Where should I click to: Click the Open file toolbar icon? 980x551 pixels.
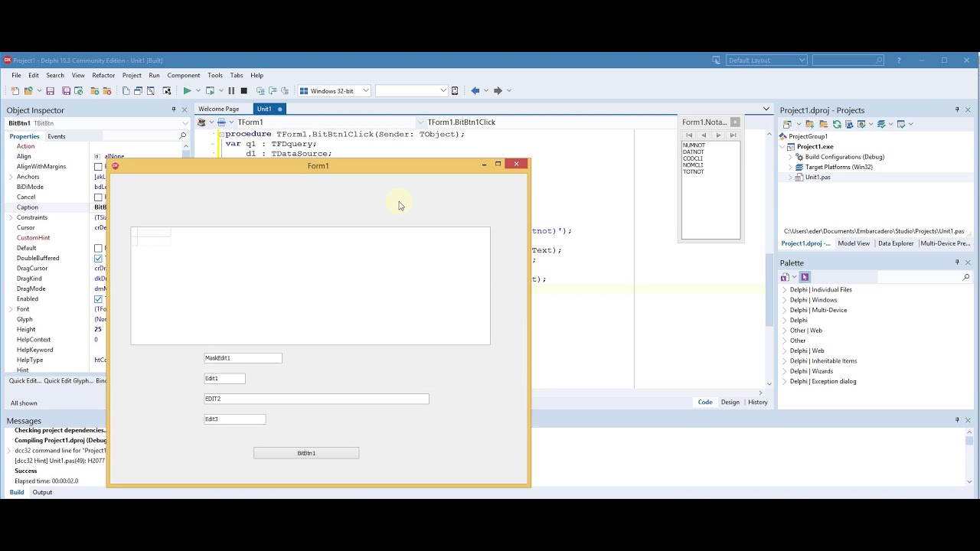point(28,90)
